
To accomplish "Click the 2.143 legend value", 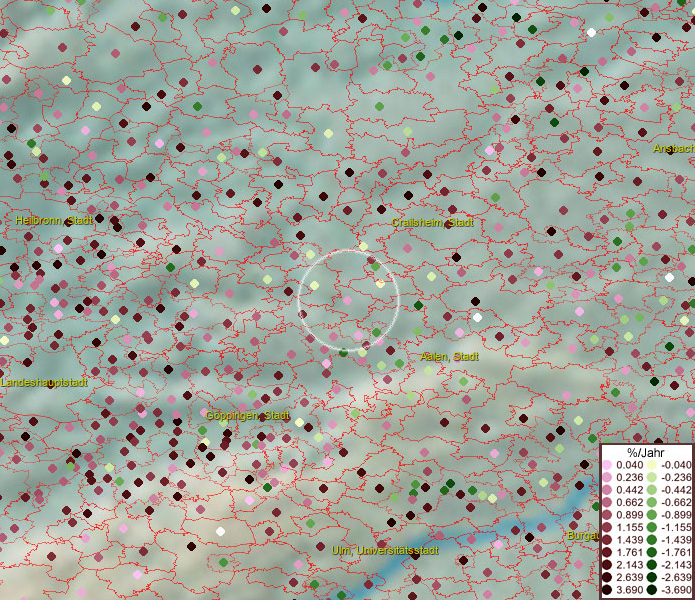I will point(629,565).
